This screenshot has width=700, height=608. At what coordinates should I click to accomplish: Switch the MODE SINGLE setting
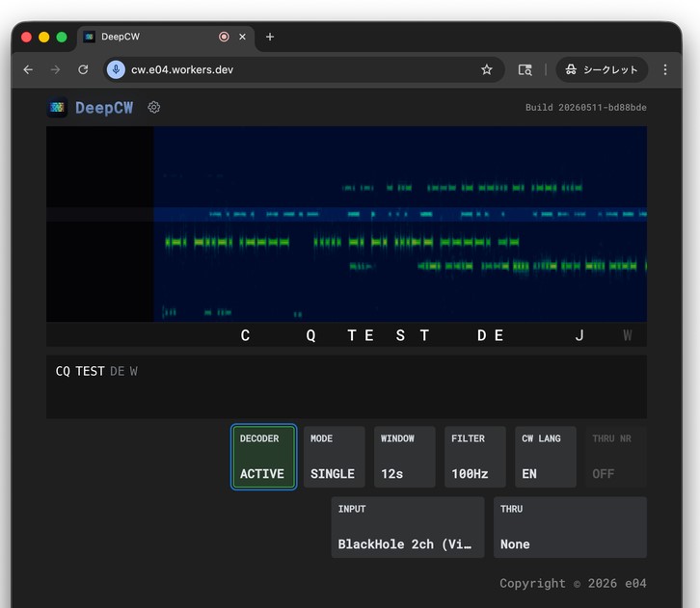(x=334, y=457)
